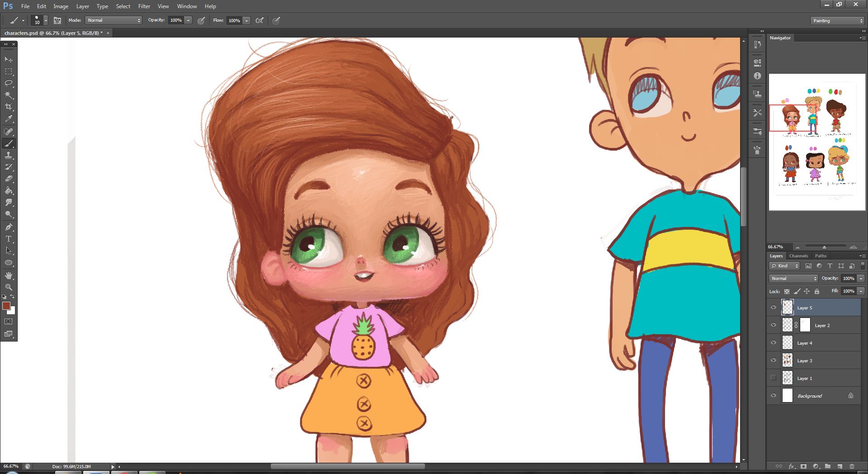868x474 pixels.
Task: Open the Painting workspace dropdown
Action: [837, 21]
